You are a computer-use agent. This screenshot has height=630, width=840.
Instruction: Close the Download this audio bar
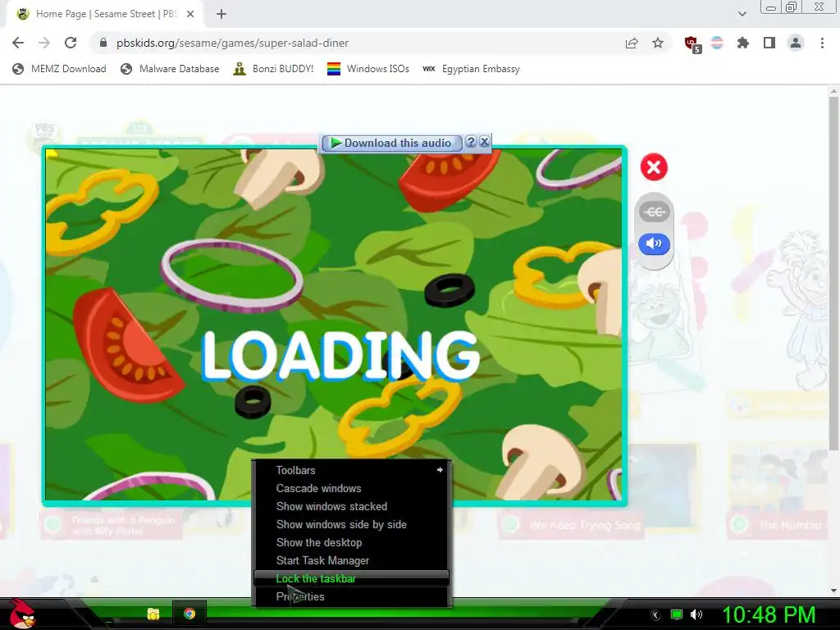click(484, 141)
